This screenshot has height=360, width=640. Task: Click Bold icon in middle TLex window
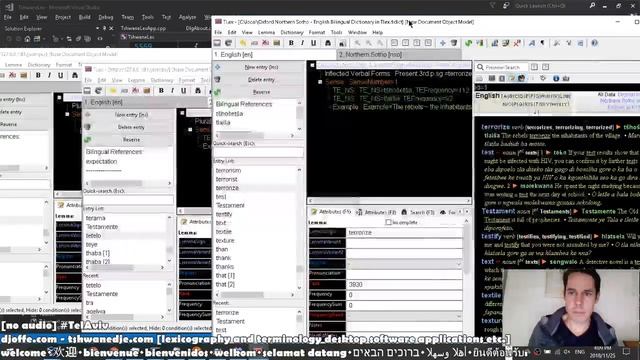click(x=161, y=91)
